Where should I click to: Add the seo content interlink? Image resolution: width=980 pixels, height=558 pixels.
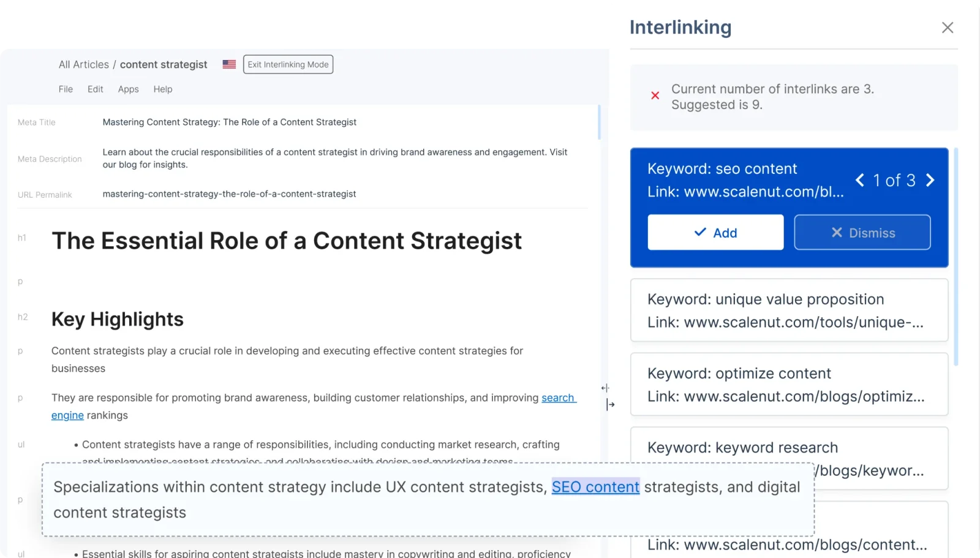715,232
